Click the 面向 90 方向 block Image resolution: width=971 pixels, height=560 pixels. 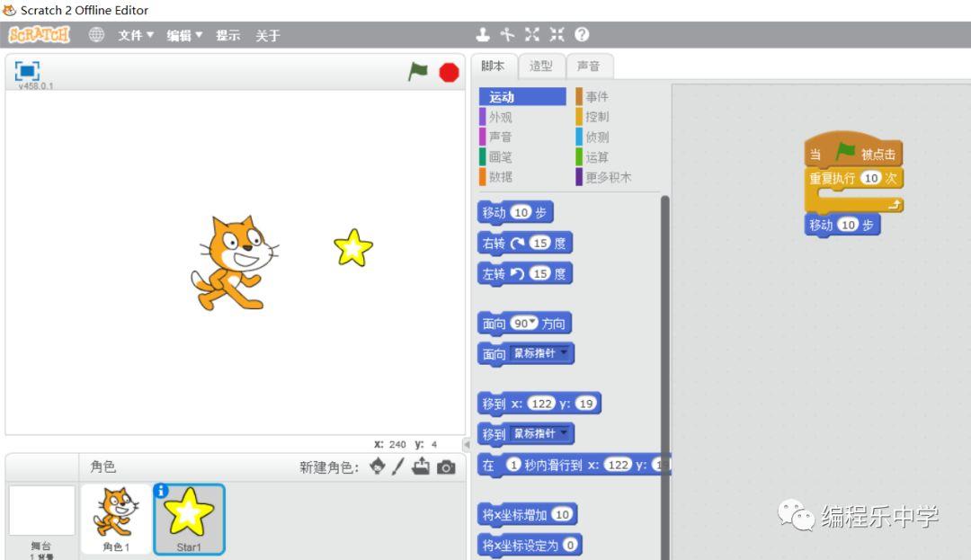pos(524,323)
